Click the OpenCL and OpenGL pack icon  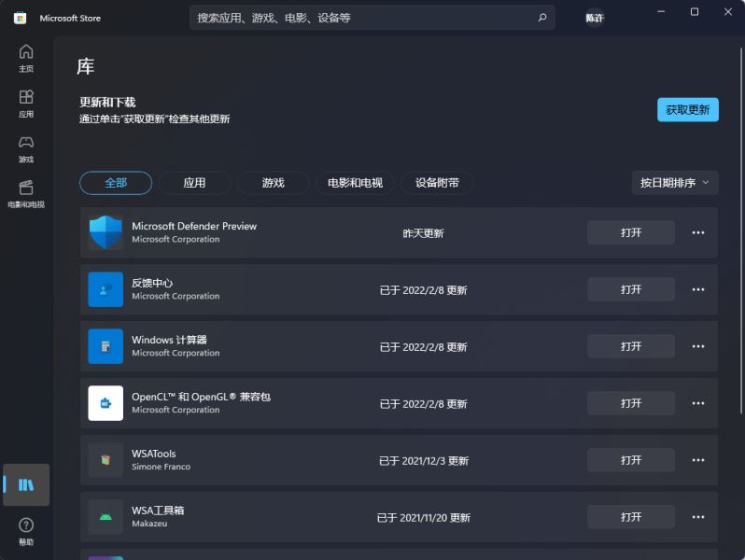105,403
